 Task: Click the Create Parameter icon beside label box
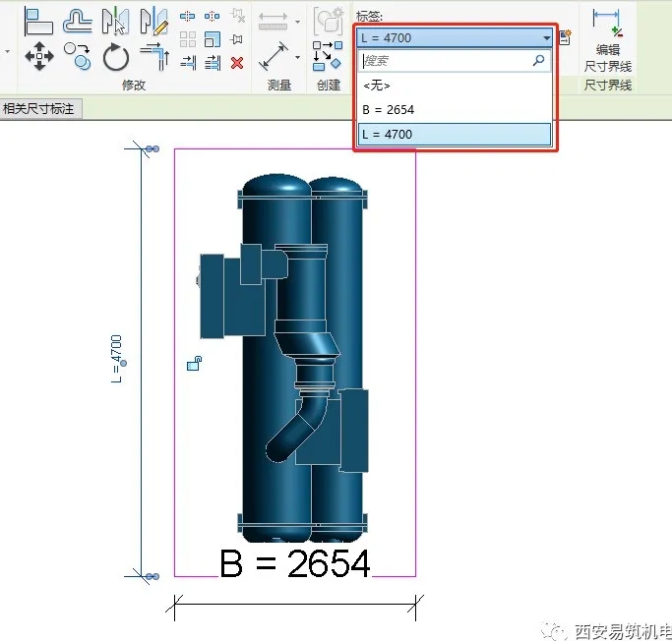point(566,37)
